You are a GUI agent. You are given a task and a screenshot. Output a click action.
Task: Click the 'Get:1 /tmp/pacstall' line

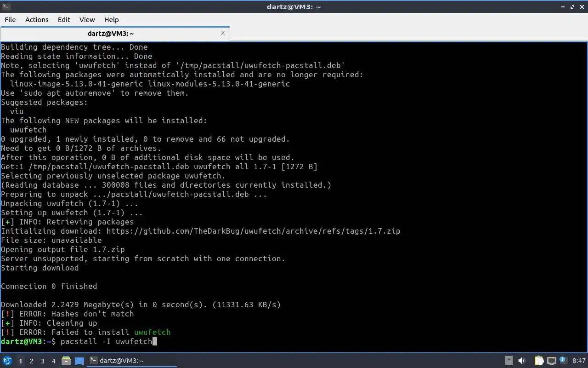[x=159, y=167]
